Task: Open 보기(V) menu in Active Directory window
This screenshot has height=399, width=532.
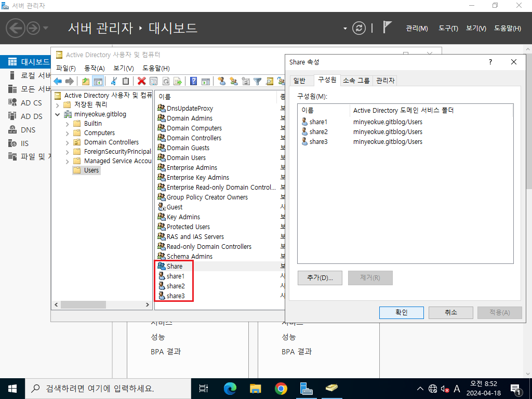Action: coord(124,68)
